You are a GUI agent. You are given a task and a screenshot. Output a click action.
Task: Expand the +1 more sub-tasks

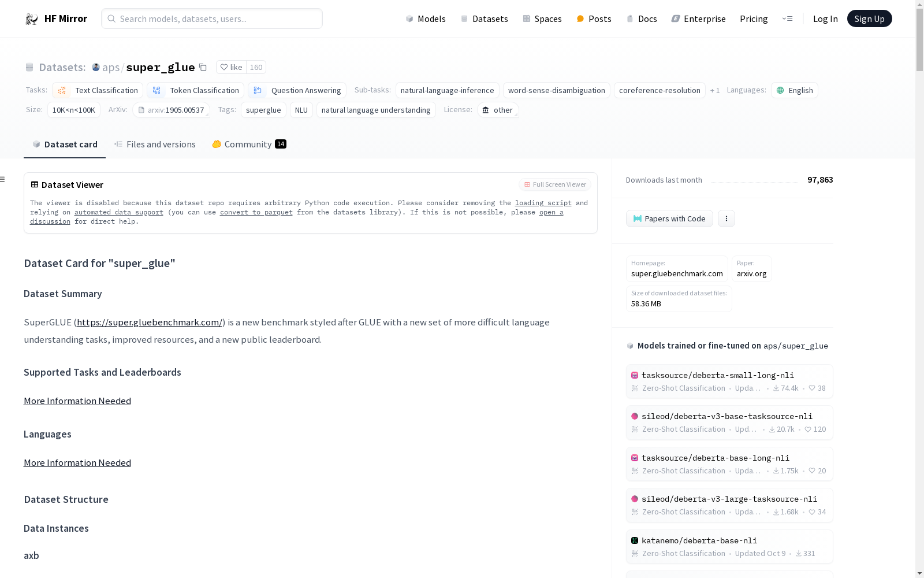[x=715, y=90]
